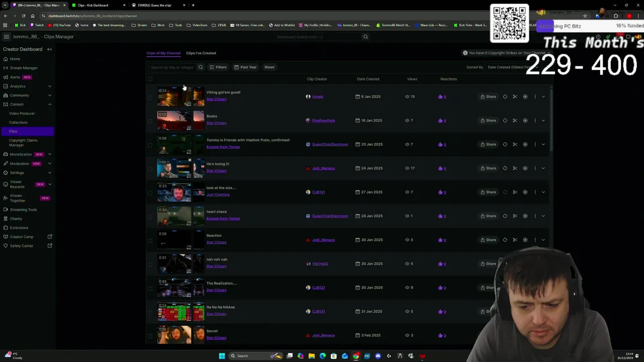Click browser reload button
This screenshot has height=362, width=644.
click(x=23, y=16)
